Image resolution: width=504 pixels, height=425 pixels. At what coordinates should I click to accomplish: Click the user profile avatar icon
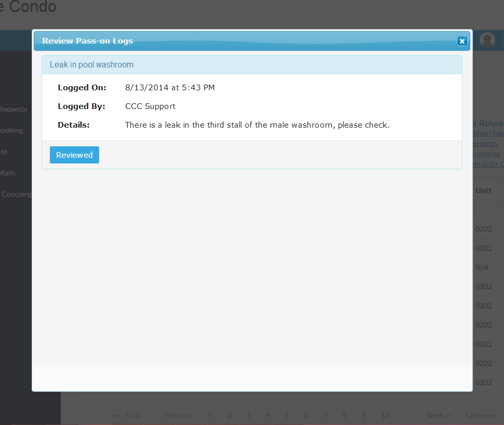pyautogui.click(x=487, y=40)
